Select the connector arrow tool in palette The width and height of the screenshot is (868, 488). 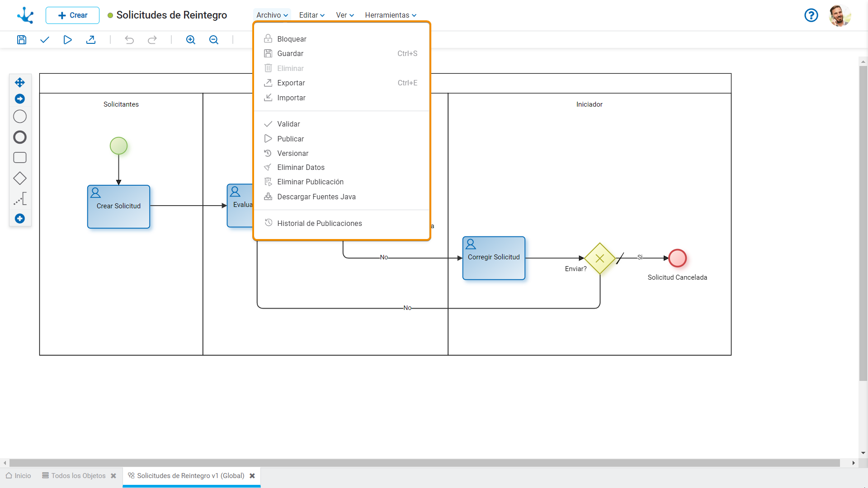[20, 99]
